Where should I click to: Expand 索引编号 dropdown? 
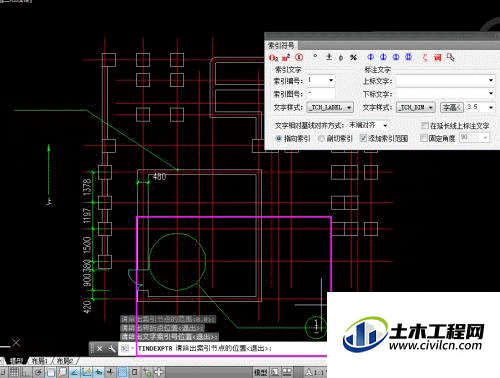[x=331, y=80]
